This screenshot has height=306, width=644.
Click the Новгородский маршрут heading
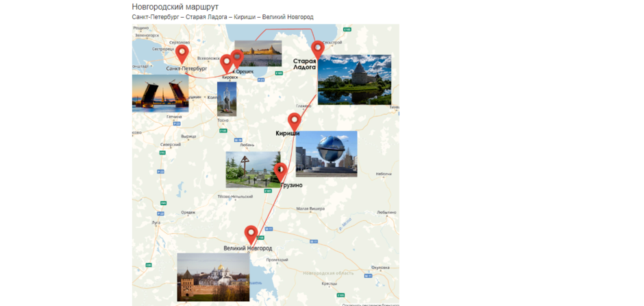175,7
